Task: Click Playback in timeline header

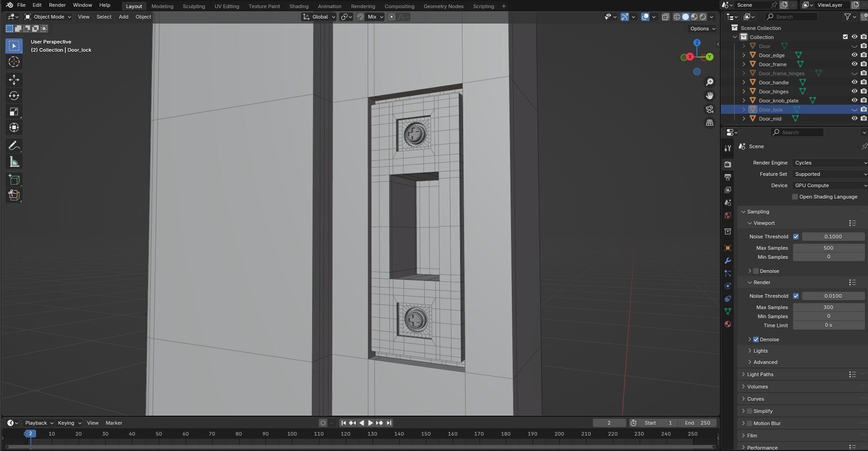Action: click(39, 423)
